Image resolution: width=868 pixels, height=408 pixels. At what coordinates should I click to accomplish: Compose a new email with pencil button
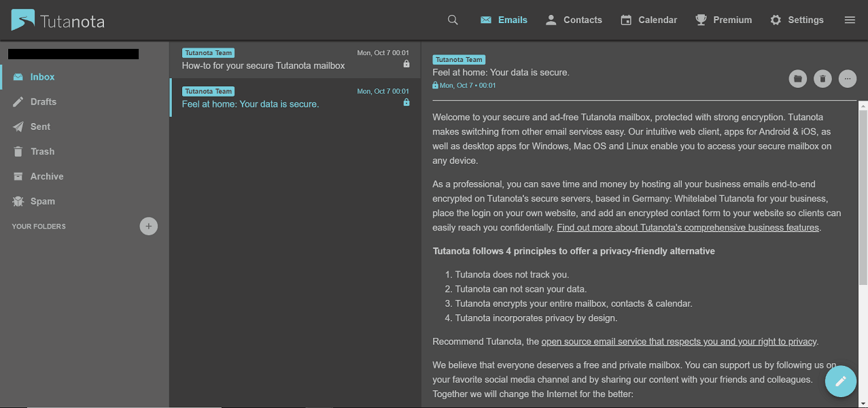841,381
